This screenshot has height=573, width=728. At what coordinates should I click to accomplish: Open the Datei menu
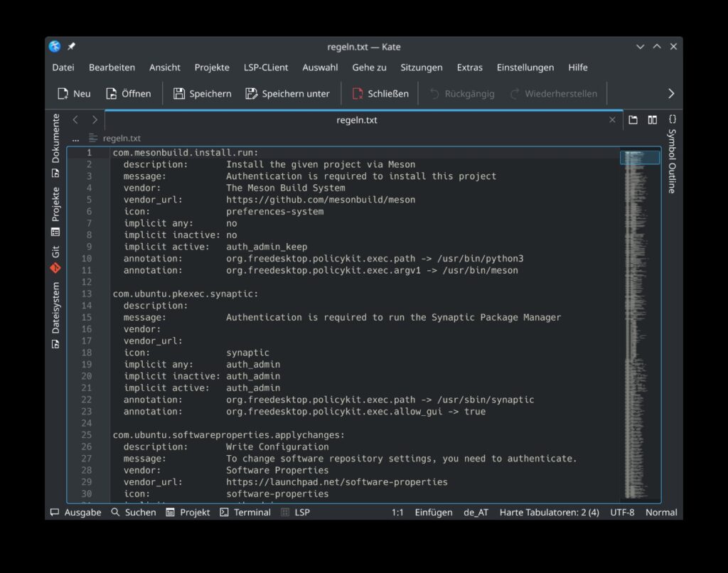[63, 68]
